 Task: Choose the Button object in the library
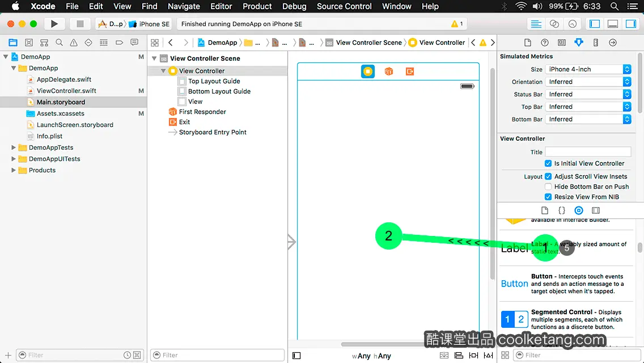coord(567,284)
